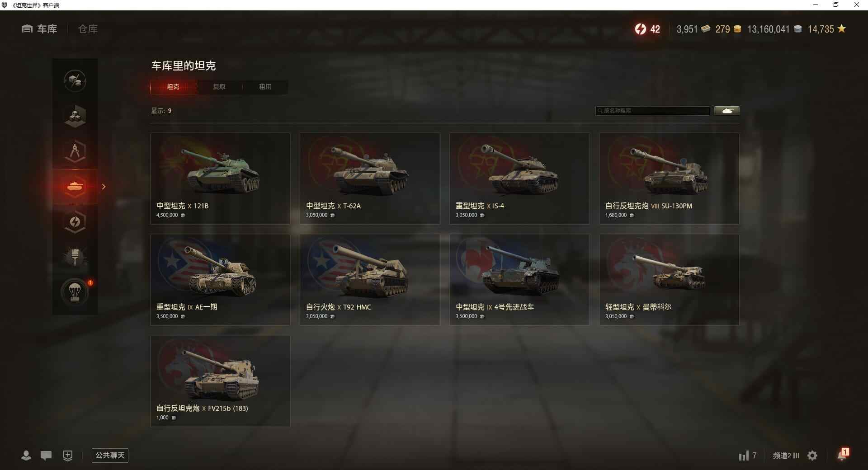This screenshot has width=868, height=470.
Task: Click the lightning bolt hexagon sidebar icon
Action: click(75, 221)
